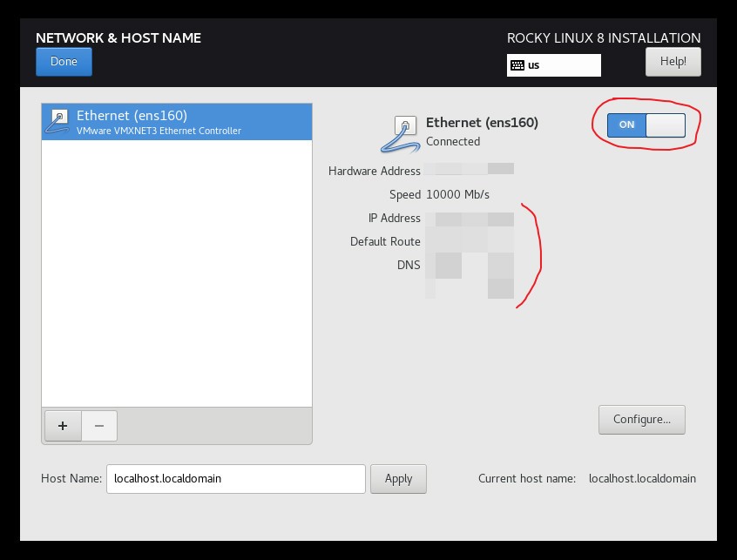
Task: Apply the host name
Action: coord(399,479)
